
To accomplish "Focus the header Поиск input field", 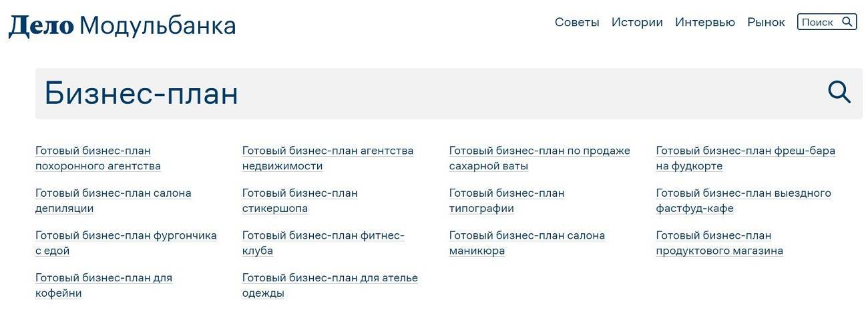I will click(x=818, y=22).
